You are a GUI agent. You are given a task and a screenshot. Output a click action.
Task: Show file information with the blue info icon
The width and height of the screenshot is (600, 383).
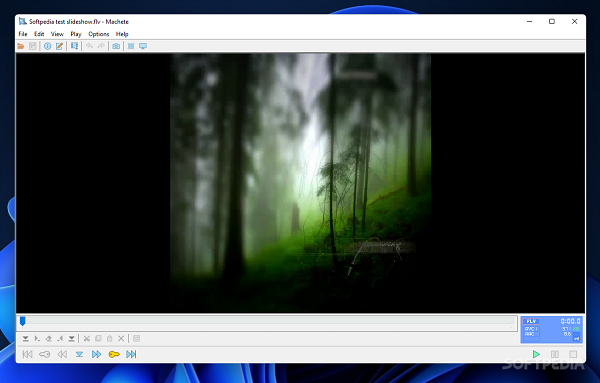click(x=47, y=46)
